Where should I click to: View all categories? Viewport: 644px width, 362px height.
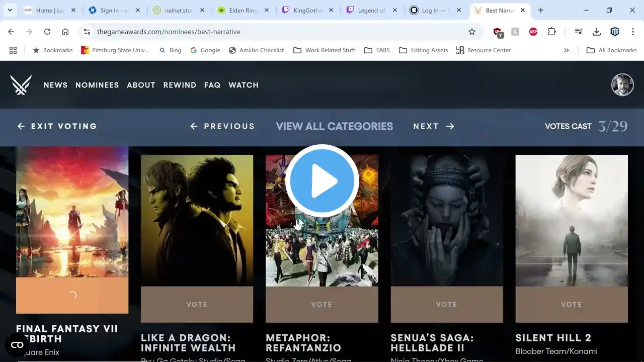[x=335, y=126]
